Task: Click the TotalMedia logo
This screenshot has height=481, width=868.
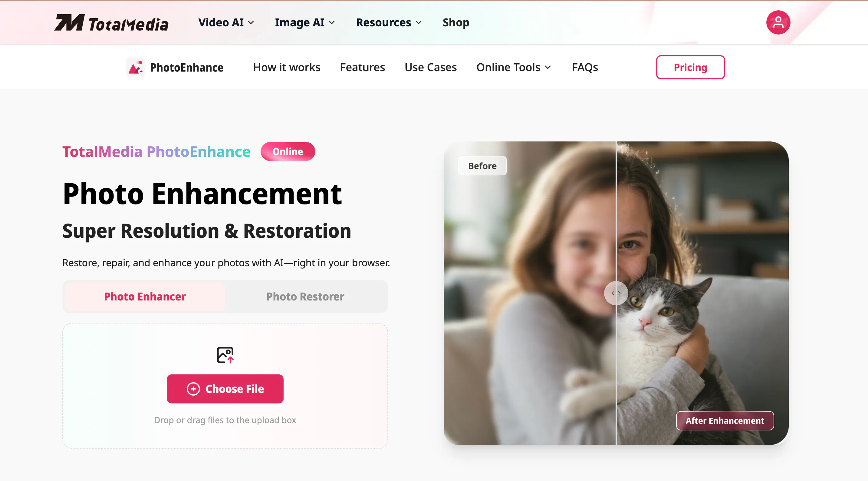Action: (111, 23)
